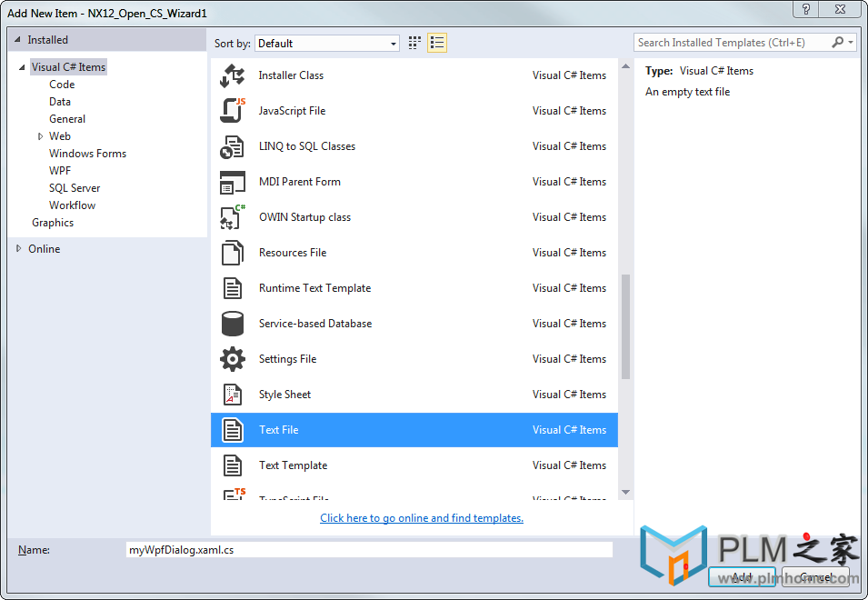Image resolution: width=868 pixels, height=600 pixels.
Task: Collapse the Installed templates section
Action: [17, 40]
